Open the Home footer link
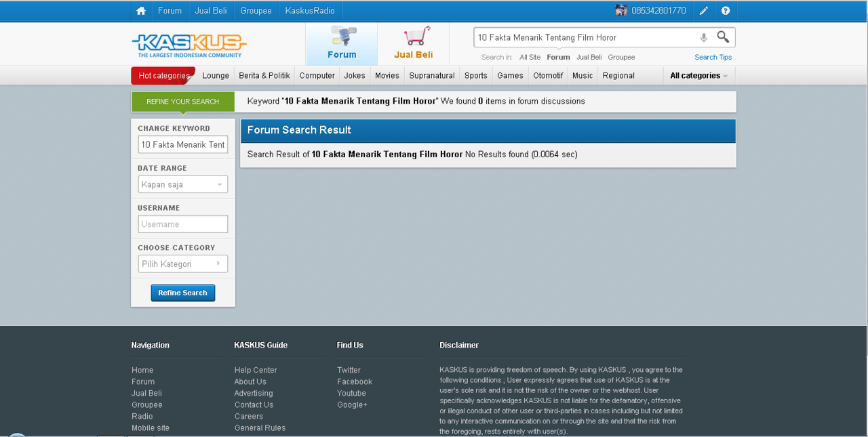 [142, 370]
